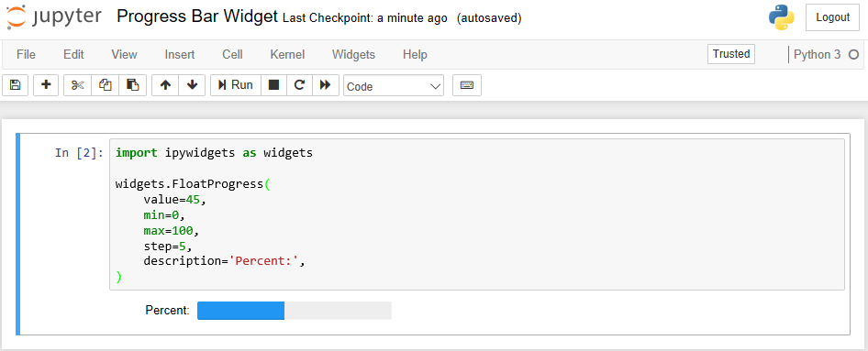Open the Widgets menu

pos(353,55)
